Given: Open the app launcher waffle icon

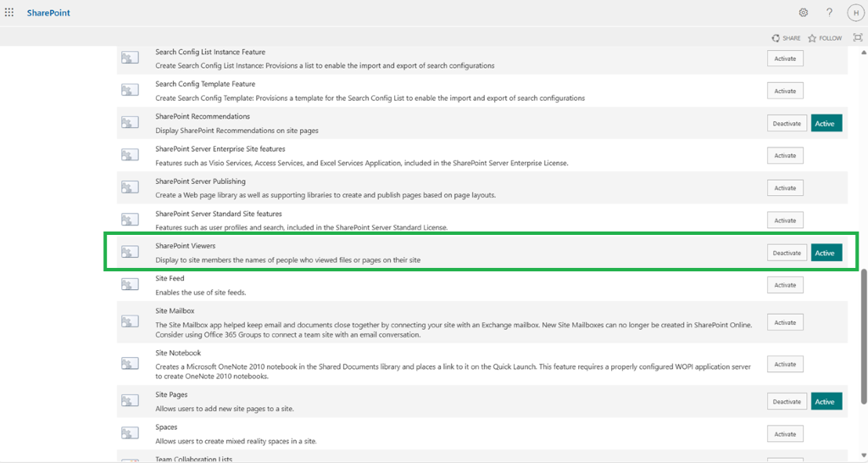Looking at the screenshot, I should click(x=9, y=12).
